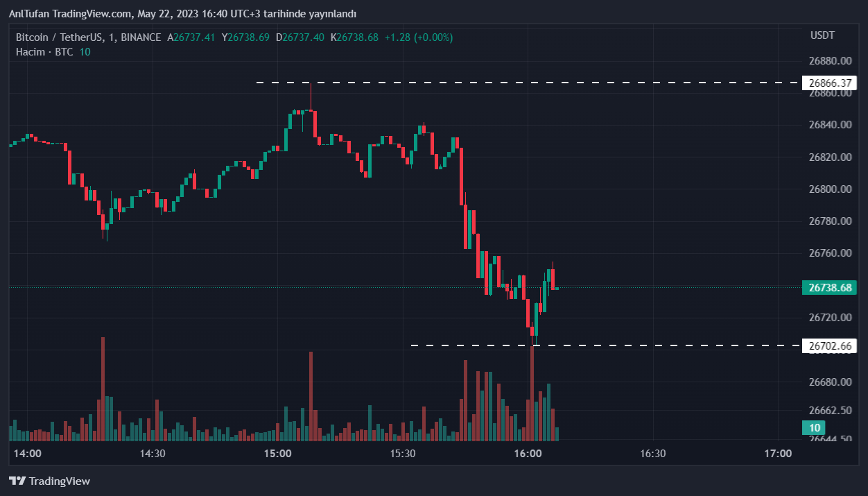The height and width of the screenshot is (496, 868).
Task: Click the TradingView wordmark text
Action: 60,481
